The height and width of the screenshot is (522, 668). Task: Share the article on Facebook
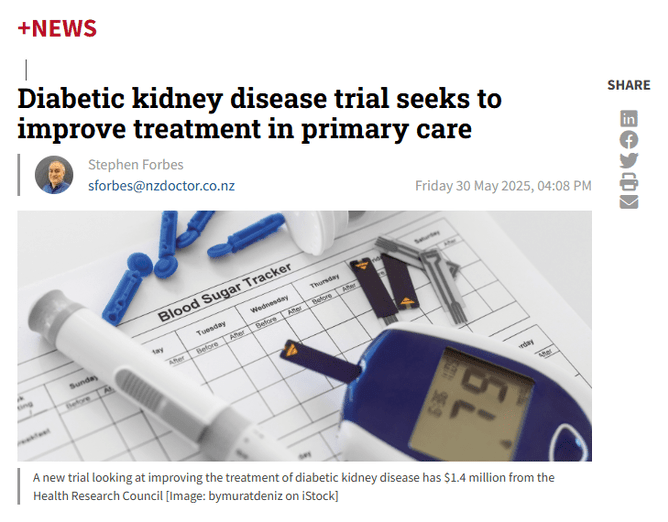[628, 140]
